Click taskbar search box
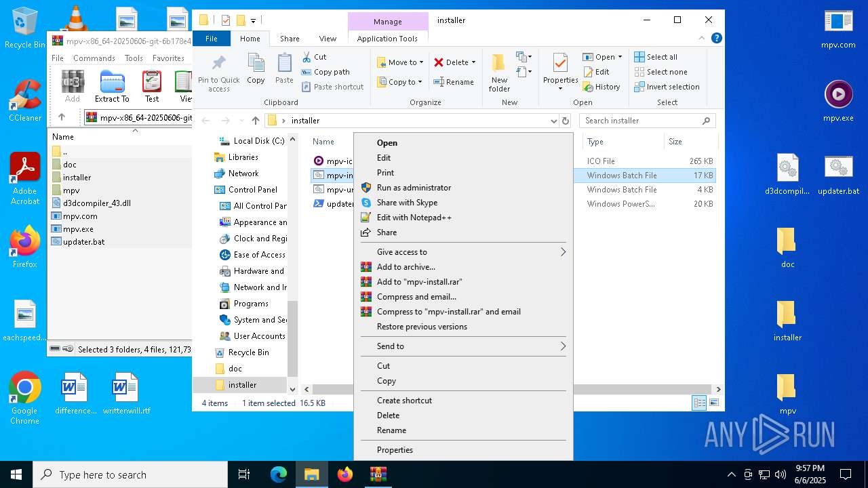The height and width of the screenshot is (488, 868). point(130,474)
